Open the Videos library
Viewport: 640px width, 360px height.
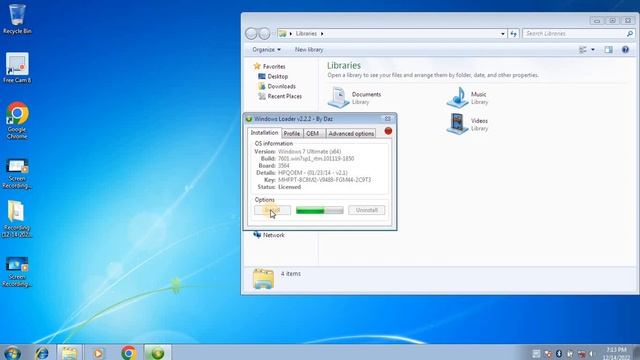tap(468, 124)
